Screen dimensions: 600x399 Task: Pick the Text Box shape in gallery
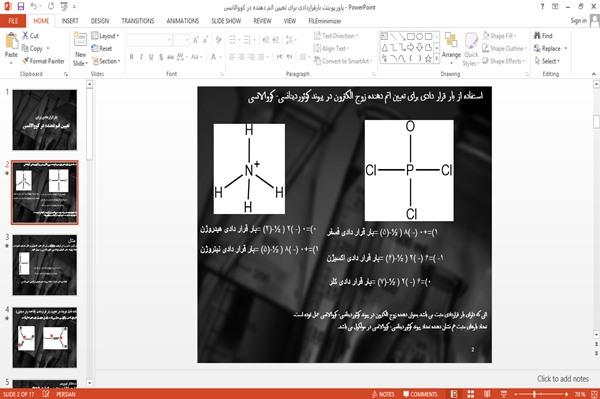(384, 36)
